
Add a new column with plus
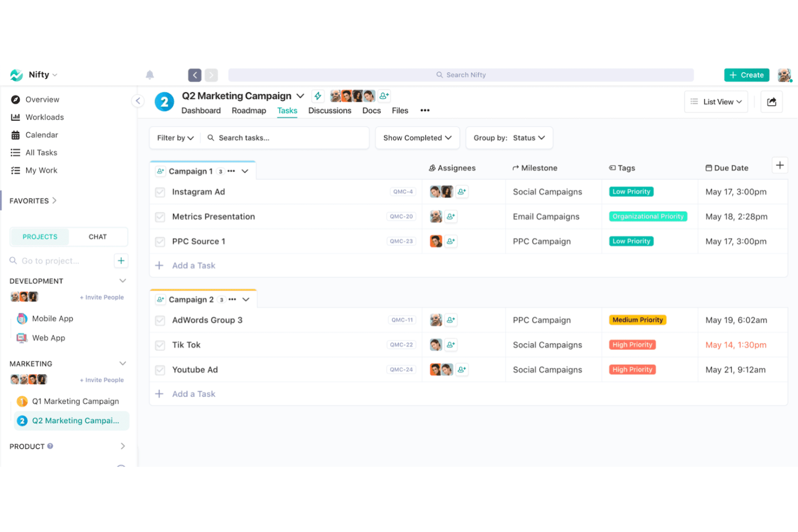click(x=780, y=165)
